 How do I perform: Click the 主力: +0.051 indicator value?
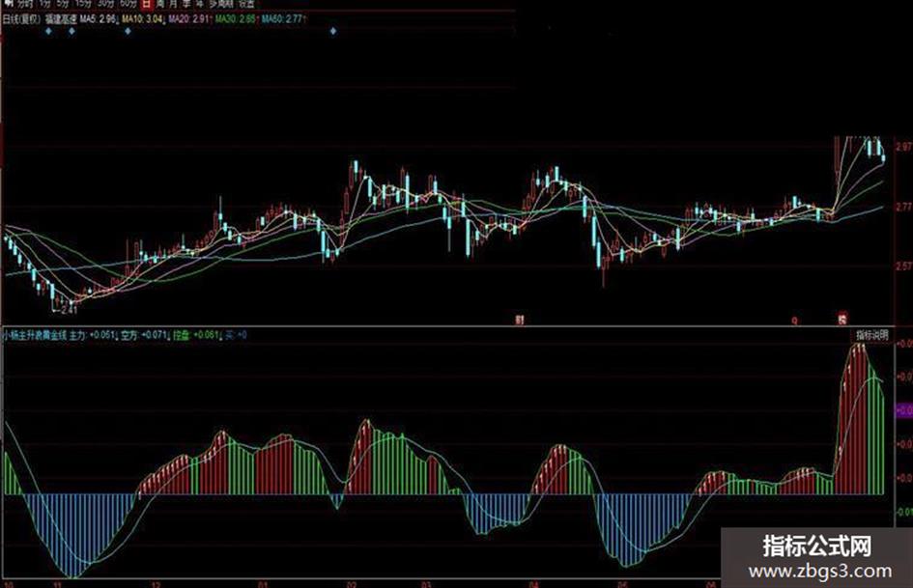(x=93, y=335)
